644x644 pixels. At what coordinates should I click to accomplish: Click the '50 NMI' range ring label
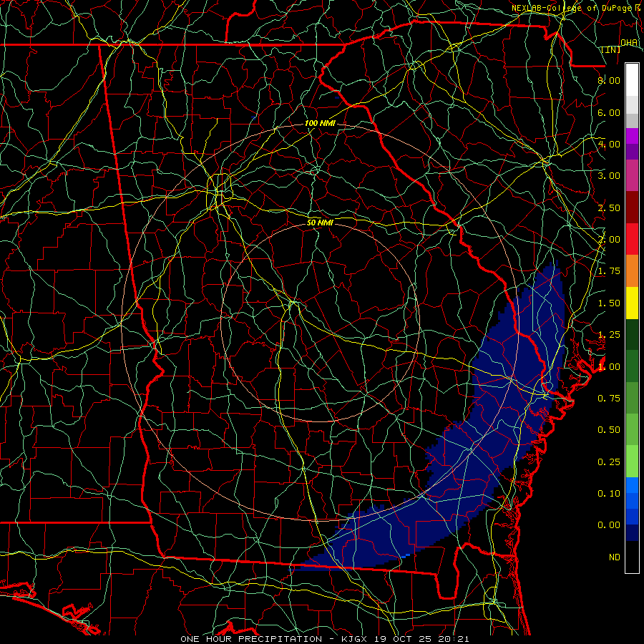click(x=320, y=223)
